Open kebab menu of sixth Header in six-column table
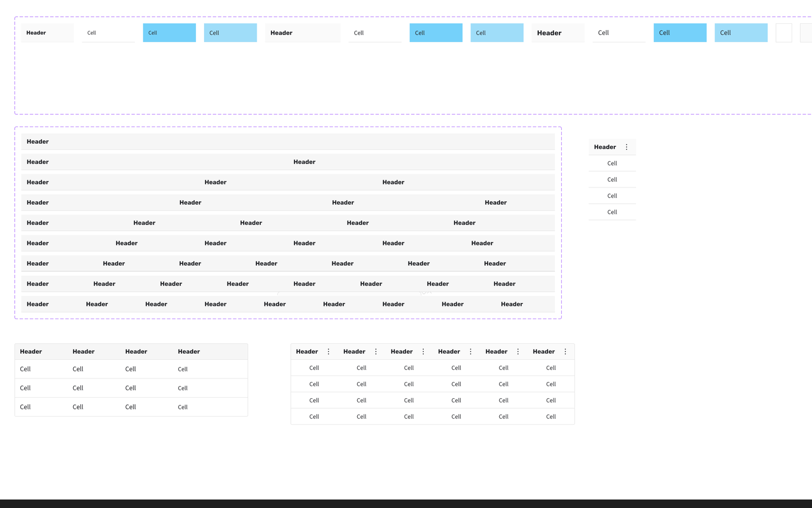Image resolution: width=812 pixels, height=508 pixels. point(565,352)
